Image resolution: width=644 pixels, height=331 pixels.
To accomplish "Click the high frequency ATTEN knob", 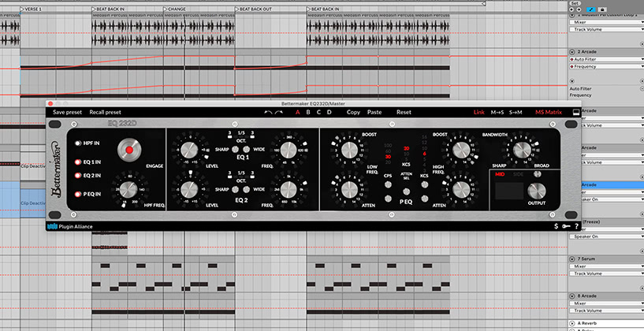I will pyautogui.click(x=461, y=189).
